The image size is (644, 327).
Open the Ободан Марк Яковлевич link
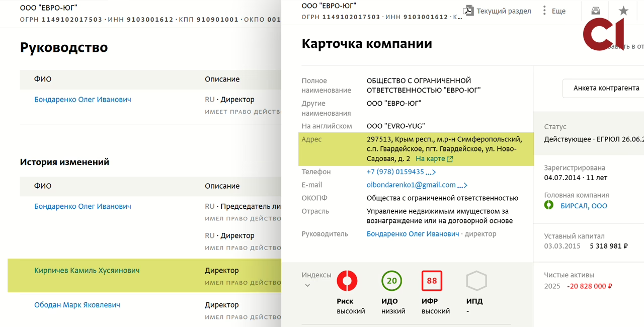pos(77,305)
